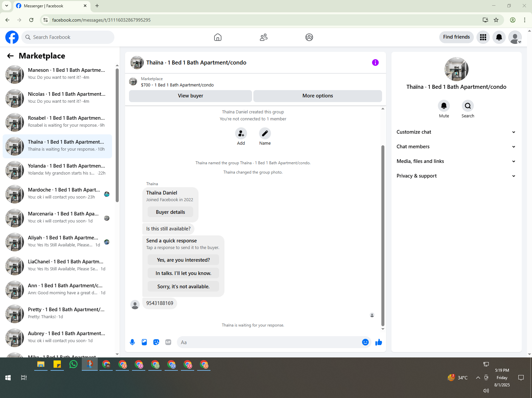Open WhatsApp from the taskbar
This screenshot has width=532, height=398.
coord(73,364)
